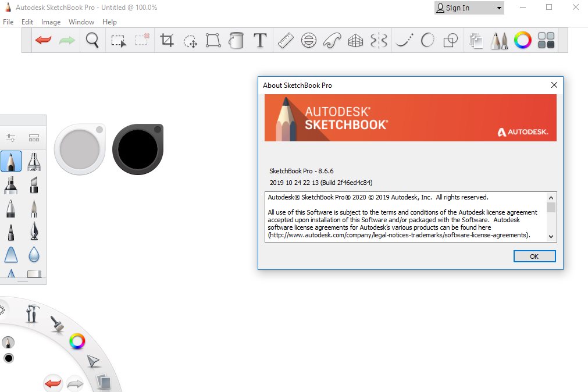Click the paper plane icon in lagoon
Viewport: 588px width, 392px height.
[93, 361]
